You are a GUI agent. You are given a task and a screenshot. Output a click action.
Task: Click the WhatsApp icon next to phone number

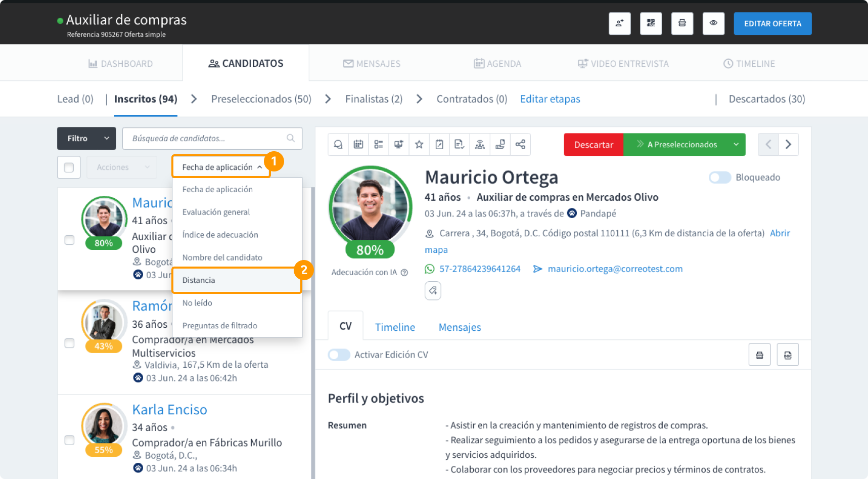(429, 269)
